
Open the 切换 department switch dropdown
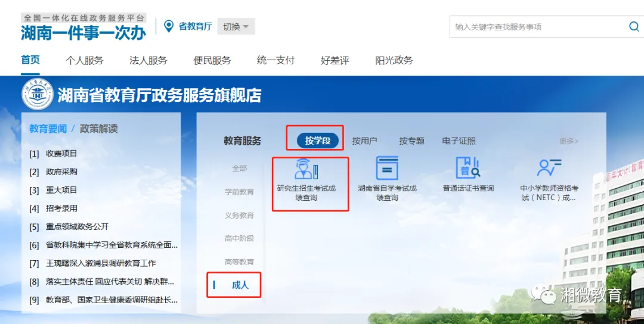click(236, 26)
